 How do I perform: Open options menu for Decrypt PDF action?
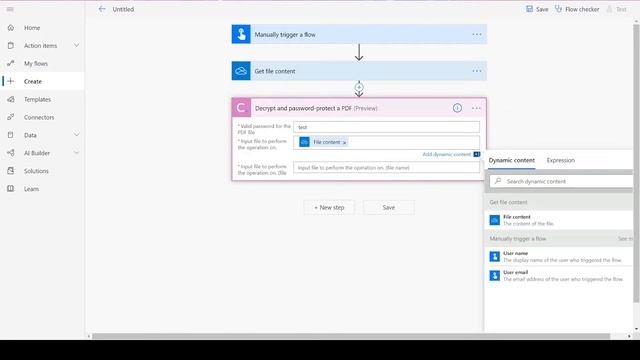click(476, 108)
